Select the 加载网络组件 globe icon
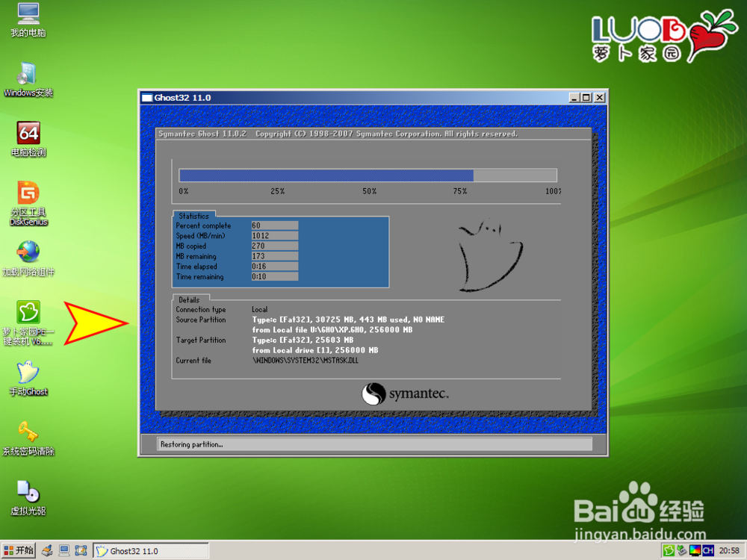 coord(28,254)
